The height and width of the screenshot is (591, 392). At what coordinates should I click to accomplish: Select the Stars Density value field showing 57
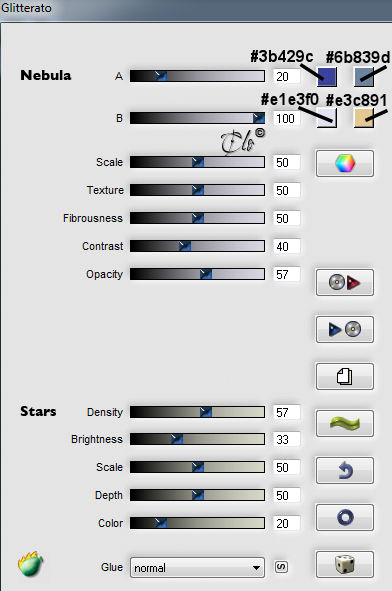[286, 412]
